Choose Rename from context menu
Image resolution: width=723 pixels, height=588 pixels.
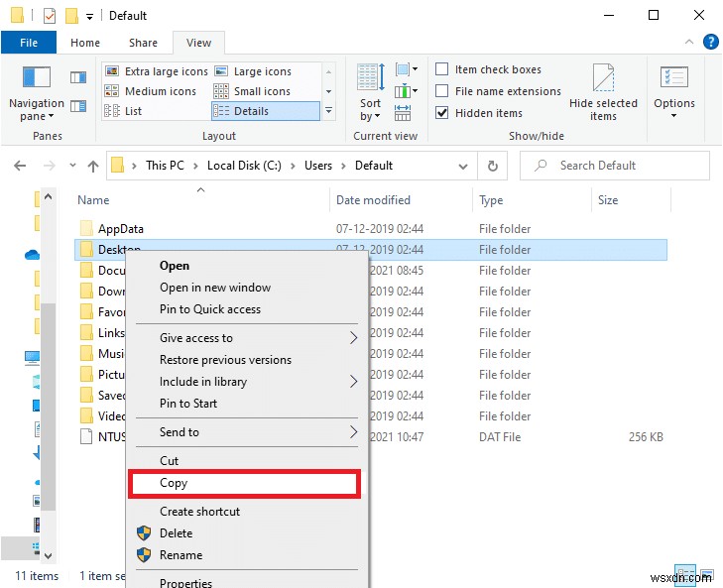247,555
